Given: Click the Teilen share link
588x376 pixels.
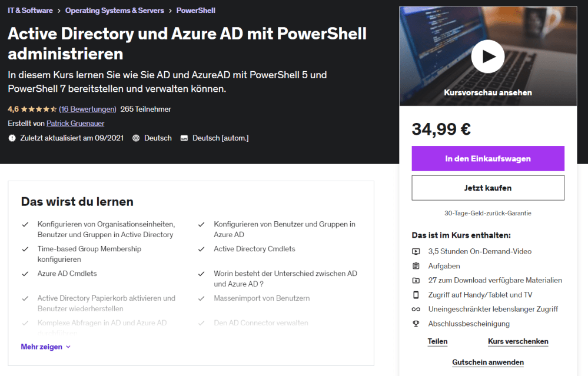Looking at the screenshot, I should (x=437, y=341).
